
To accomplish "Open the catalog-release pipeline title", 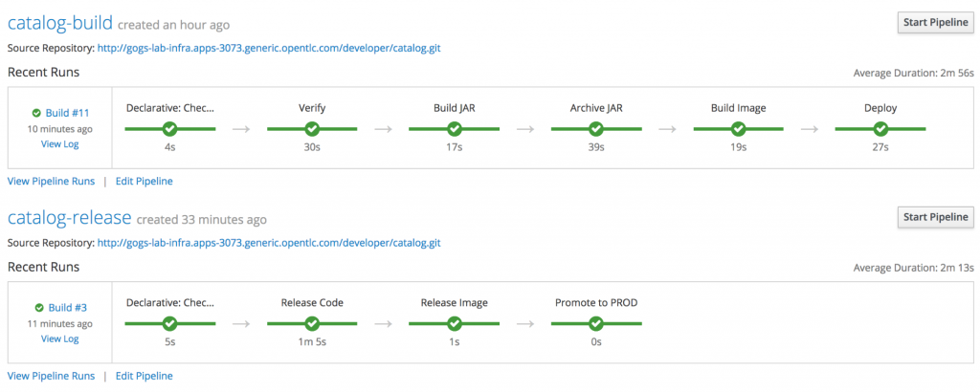I will pyautogui.click(x=69, y=219).
